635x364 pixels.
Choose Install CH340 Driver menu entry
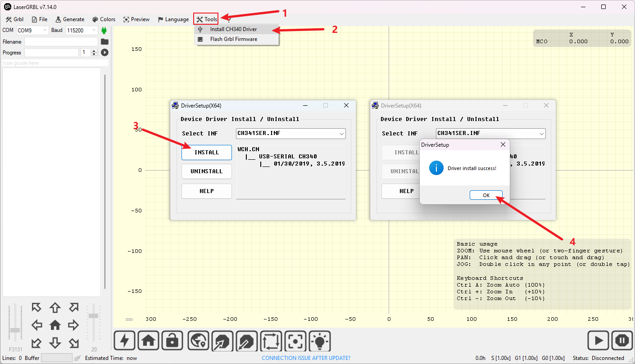coord(237,29)
